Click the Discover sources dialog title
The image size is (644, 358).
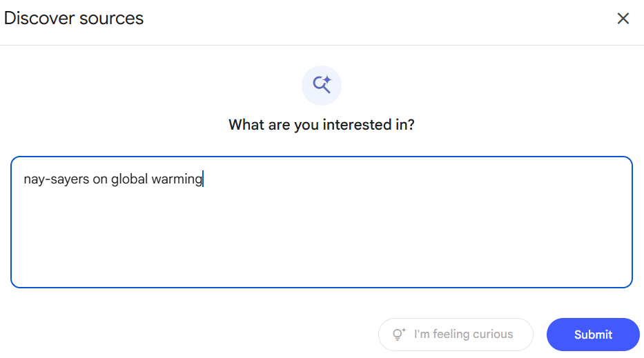click(74, 19)
